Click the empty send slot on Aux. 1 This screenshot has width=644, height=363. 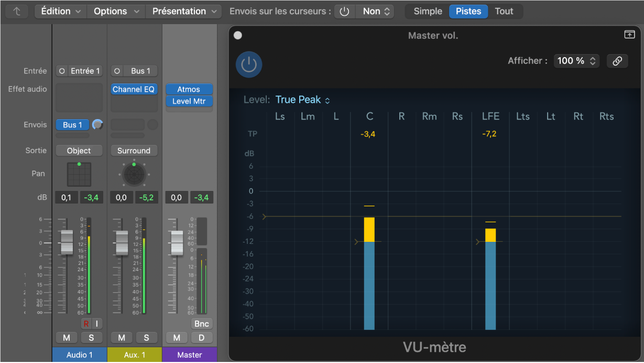(127, 125)
